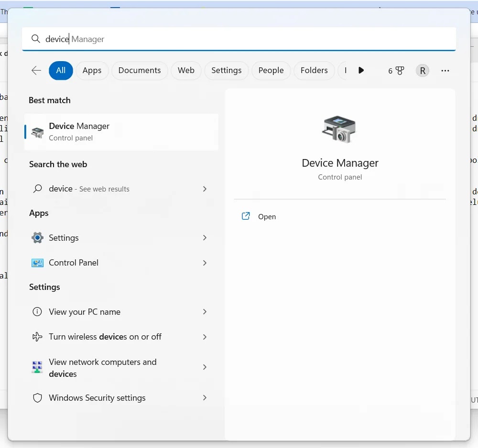Screen dimensions: 478x448
Task: Click the info icon for View your PC name
Action: tap(37, 311)
